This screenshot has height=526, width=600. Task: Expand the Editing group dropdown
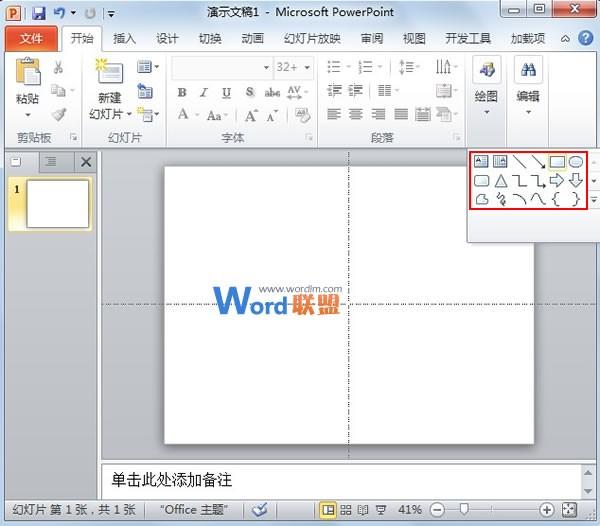(x=528, y=112)
